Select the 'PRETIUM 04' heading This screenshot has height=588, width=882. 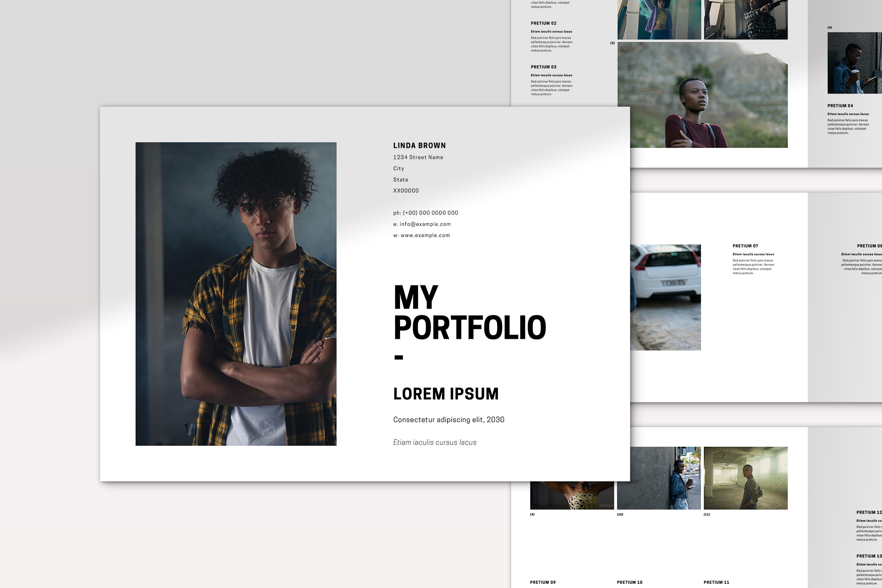840,106
